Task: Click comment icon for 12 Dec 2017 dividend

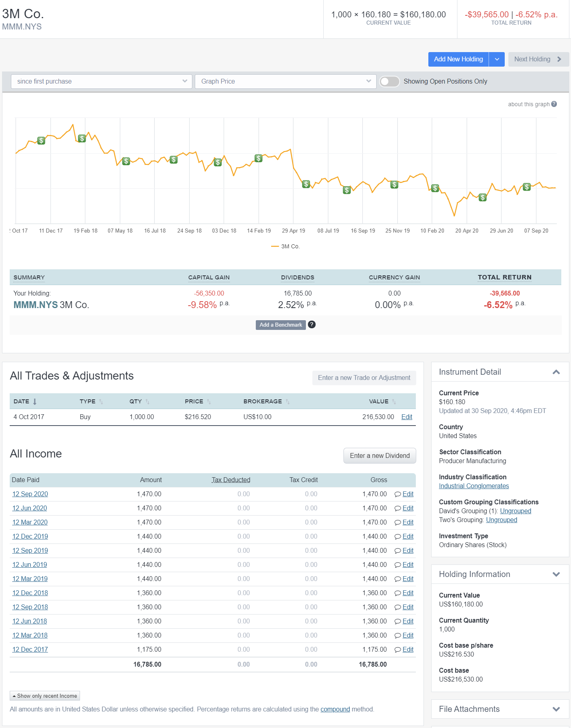Action: [x=398, y=650]
